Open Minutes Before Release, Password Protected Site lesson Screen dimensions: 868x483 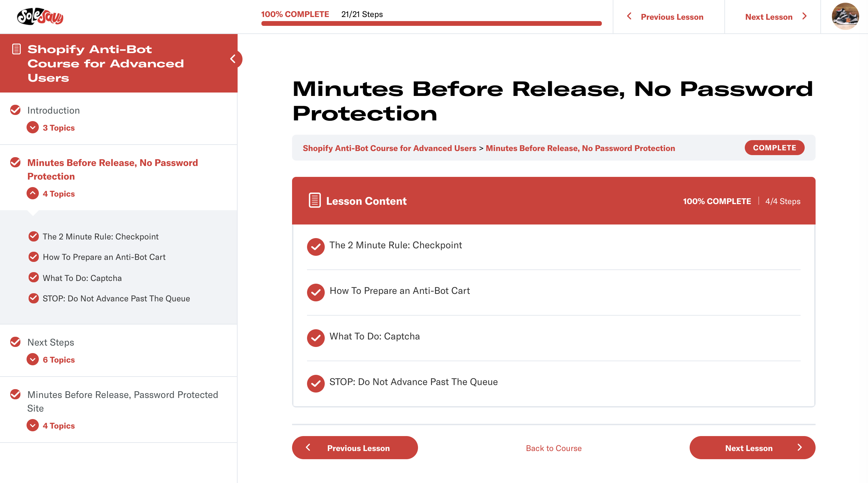coord(123,401)
